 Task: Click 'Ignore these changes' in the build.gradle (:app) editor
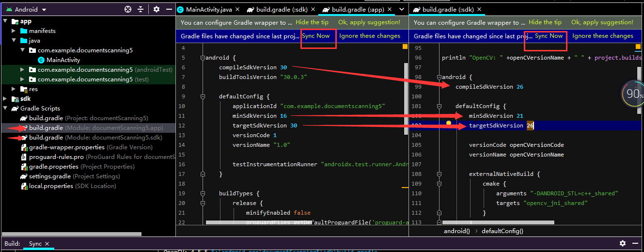point(370,36)
